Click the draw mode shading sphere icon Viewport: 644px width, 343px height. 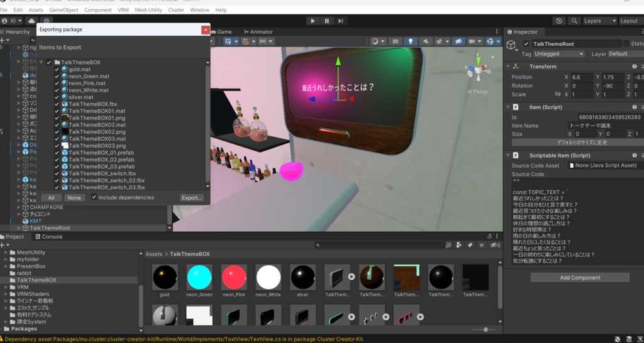point(375,41)
